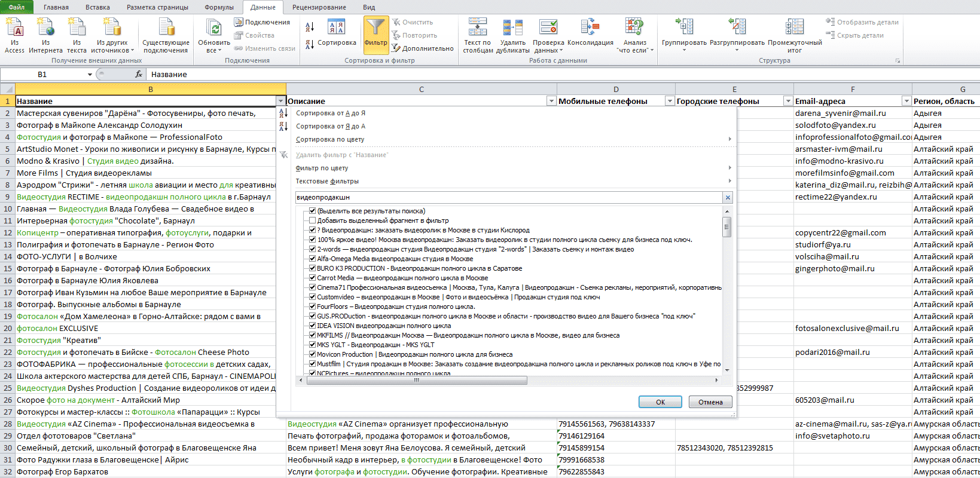
Task: Click the Группировать icon
Action: pos(684,27)
